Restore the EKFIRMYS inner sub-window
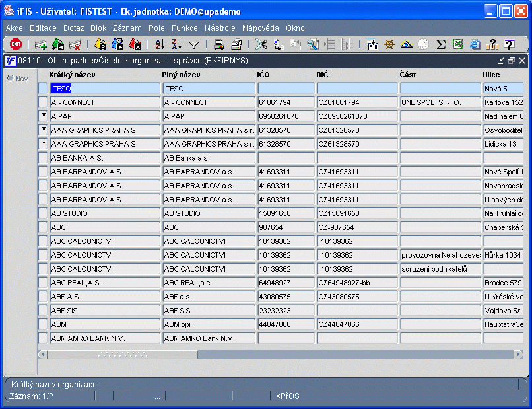 tap(512, 61)
